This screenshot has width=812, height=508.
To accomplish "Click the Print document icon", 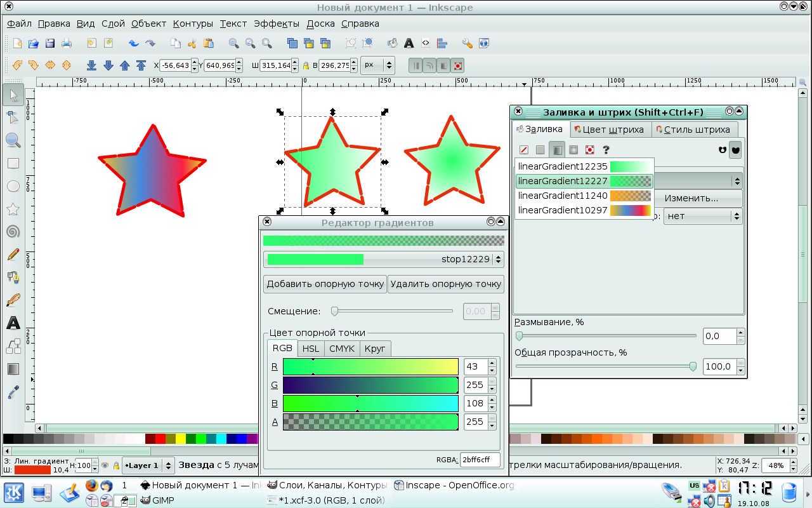I will click(x=66, y=43).
